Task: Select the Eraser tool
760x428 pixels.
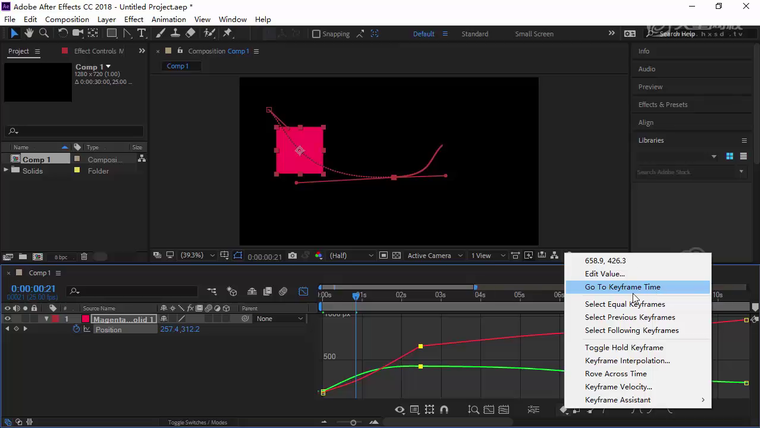Action: 190,33
